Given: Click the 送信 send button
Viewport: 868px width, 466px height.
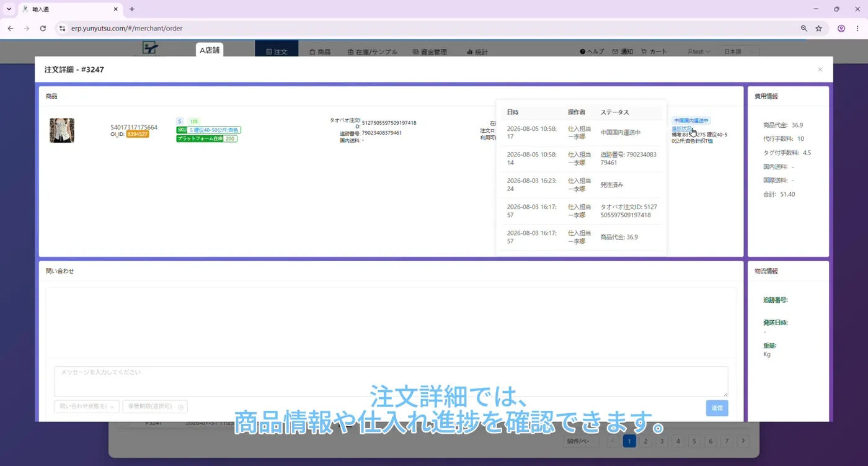Looking at the screenshot, I should [x=717, y=408].
